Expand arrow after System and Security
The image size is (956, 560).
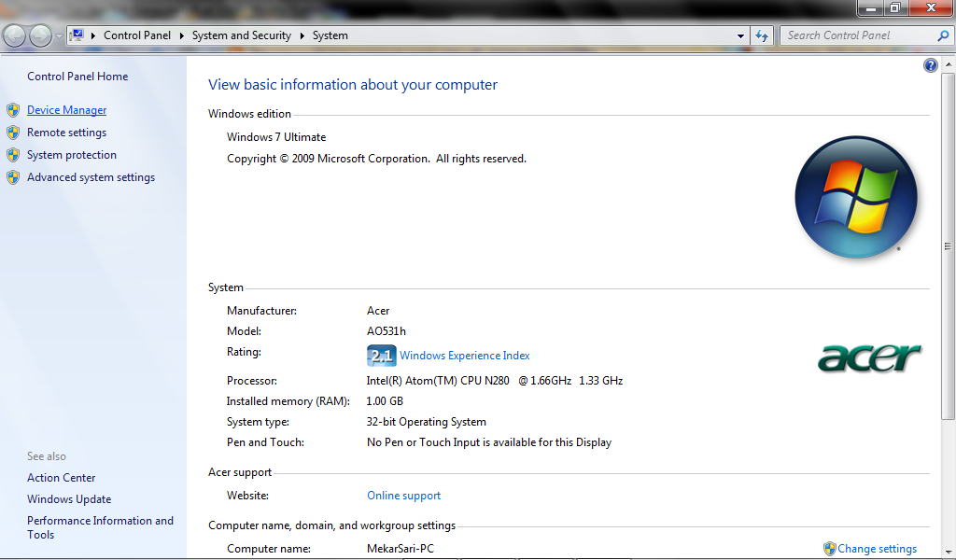click(x=302, y=35)
